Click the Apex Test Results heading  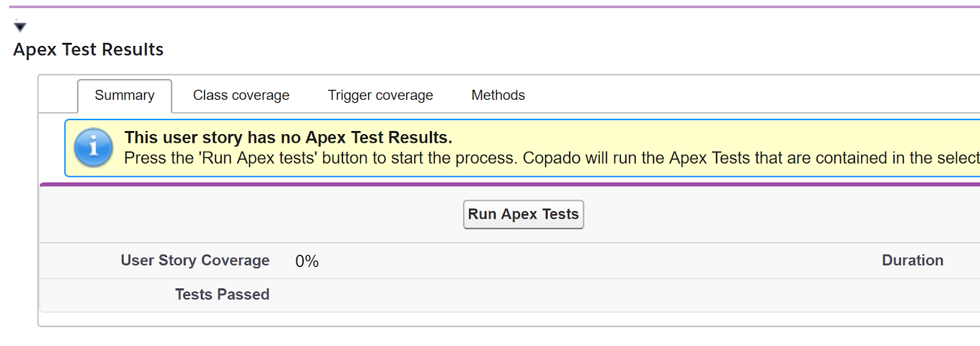coord(88,50)
